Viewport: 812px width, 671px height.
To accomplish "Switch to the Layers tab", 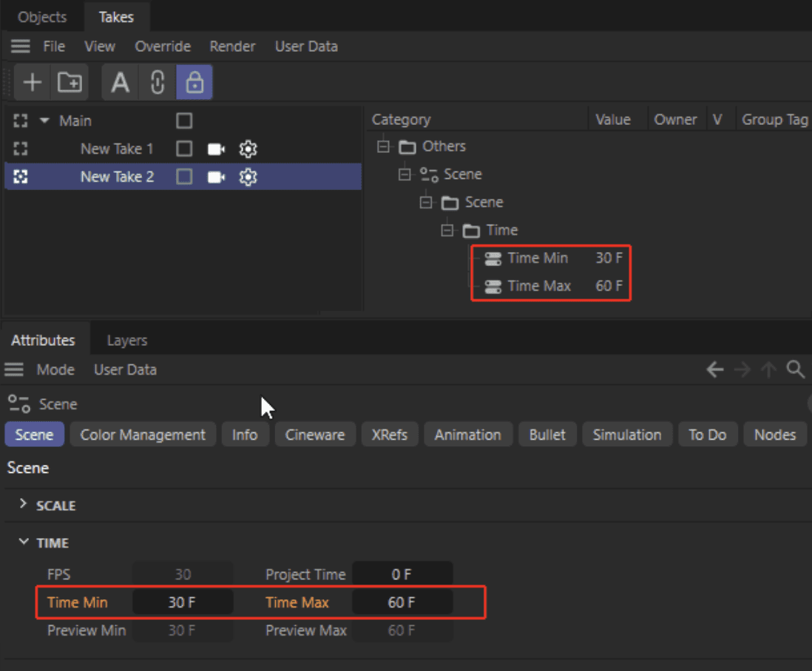I will (127, 340).
